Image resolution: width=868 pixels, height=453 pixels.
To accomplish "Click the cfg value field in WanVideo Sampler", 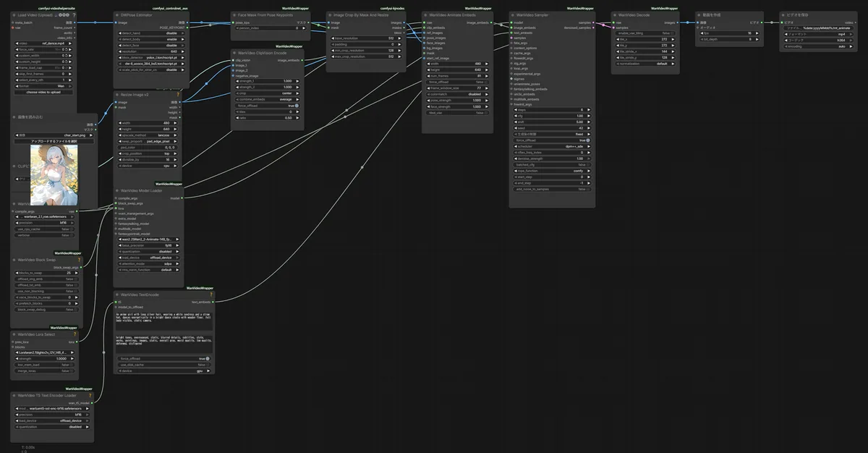I will click(x=552, y=116).
